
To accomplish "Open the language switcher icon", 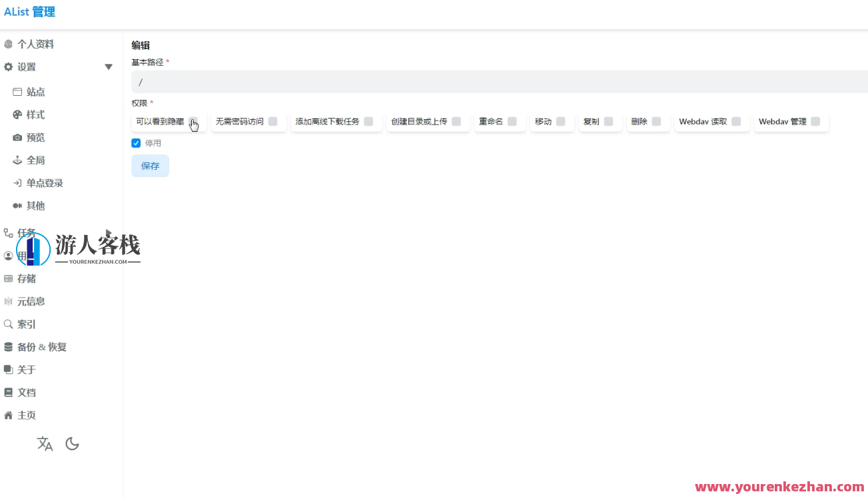I will 45,443.
